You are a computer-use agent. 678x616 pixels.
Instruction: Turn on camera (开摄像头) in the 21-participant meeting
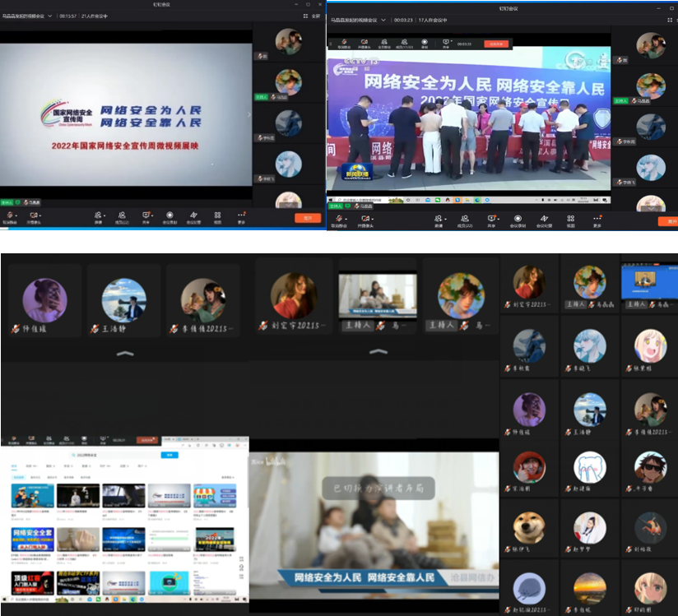[34, 215]
